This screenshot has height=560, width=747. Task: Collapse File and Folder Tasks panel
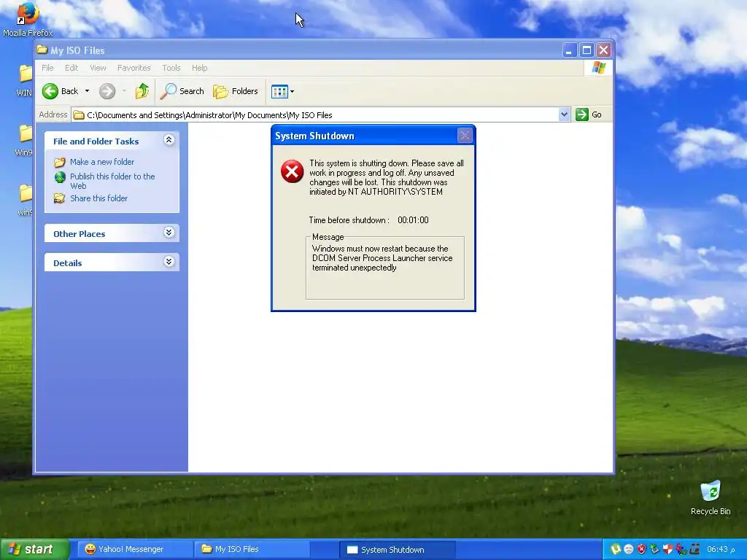coord(169,139)
